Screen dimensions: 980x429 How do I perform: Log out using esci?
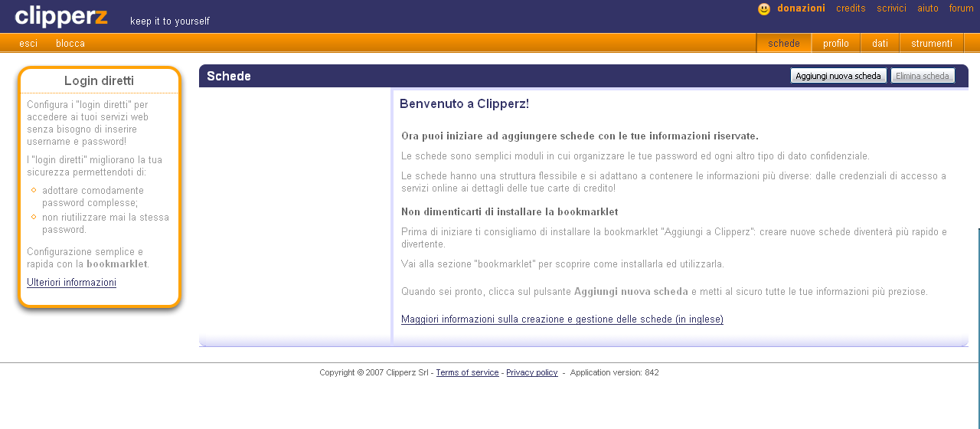coord(28,44)
